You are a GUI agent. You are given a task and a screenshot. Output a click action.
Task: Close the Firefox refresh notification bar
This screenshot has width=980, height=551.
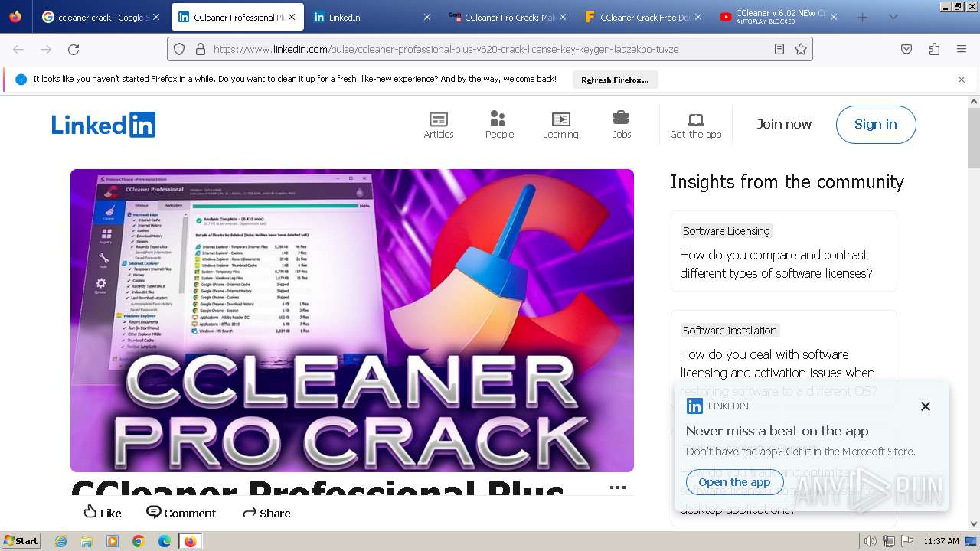click(962, 80)
